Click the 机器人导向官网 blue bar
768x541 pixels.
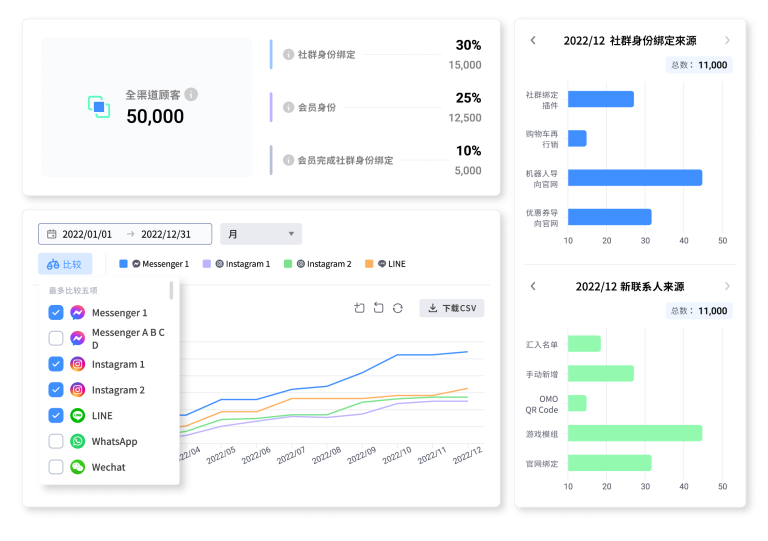635,178
